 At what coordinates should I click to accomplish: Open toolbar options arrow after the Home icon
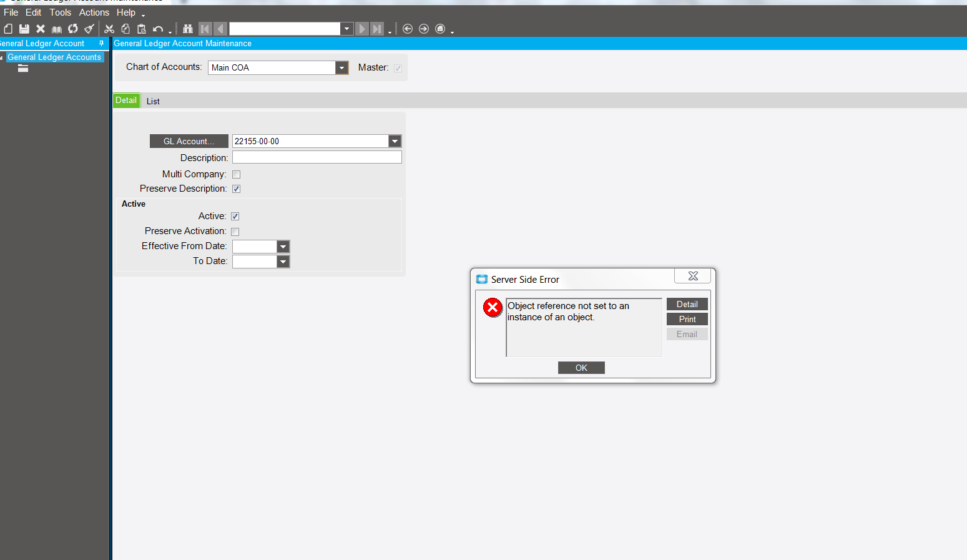[x=452, y=32]
